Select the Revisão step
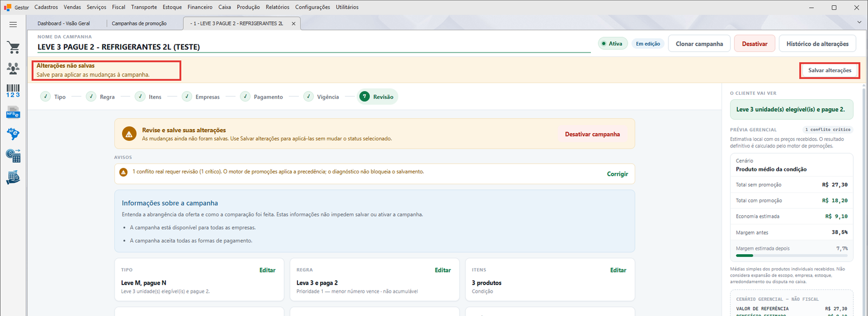This screenshot has width=868, height=316. click(377, 96)
